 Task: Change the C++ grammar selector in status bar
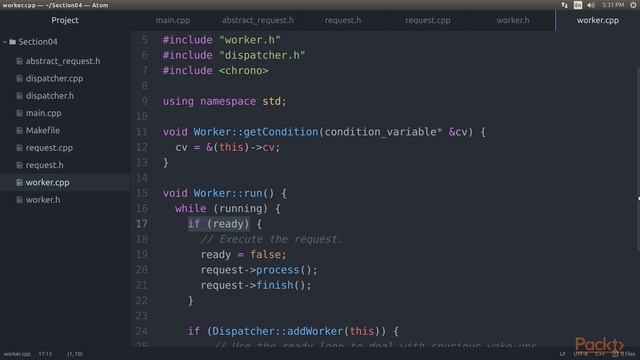tap(600, 354)
